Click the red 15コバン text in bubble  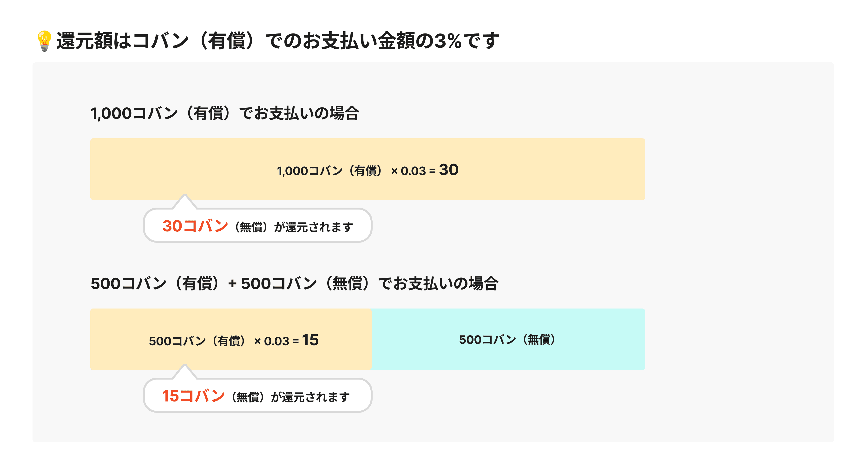click(193, 396)
